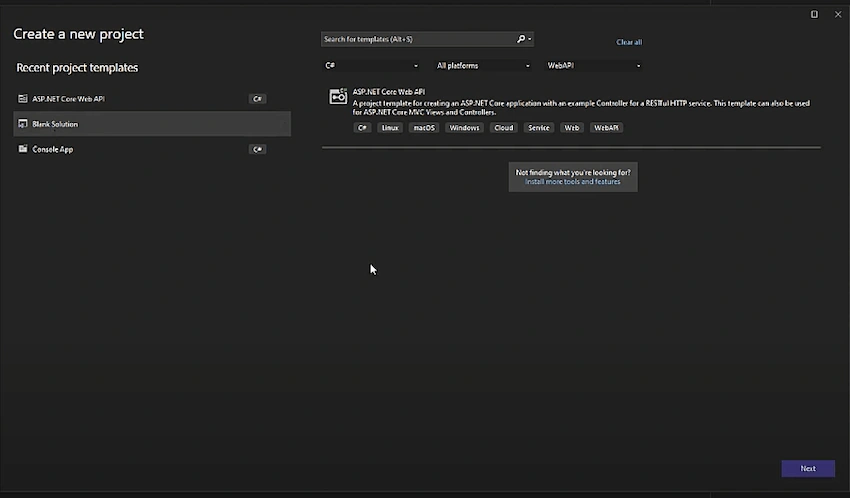Image resolution: width=850 pixels, height=498 pixels.
Task: Open the WebAPI project type dropdown
Action: [594, 66]
